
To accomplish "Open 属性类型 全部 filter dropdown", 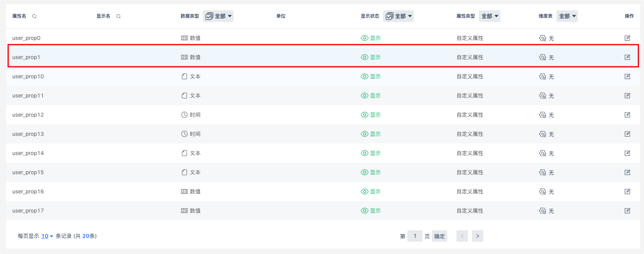I will pyautogui.click(x=489, y=16).
